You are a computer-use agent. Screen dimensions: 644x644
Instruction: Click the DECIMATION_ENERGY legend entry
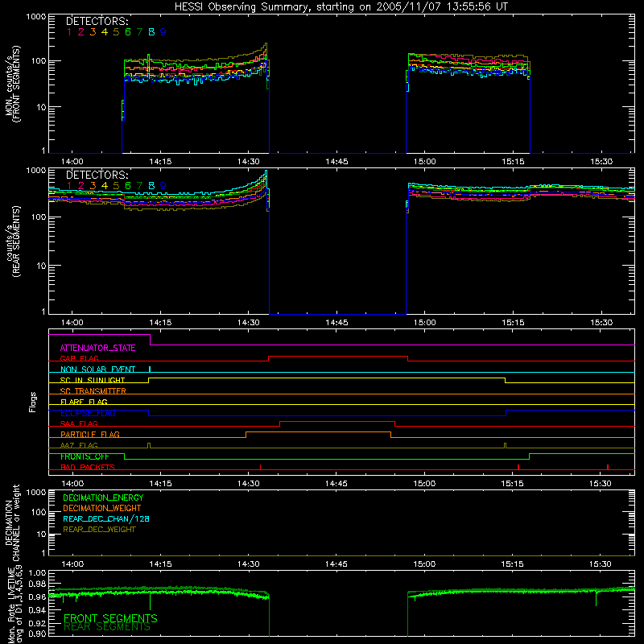(x=103, y=497)
